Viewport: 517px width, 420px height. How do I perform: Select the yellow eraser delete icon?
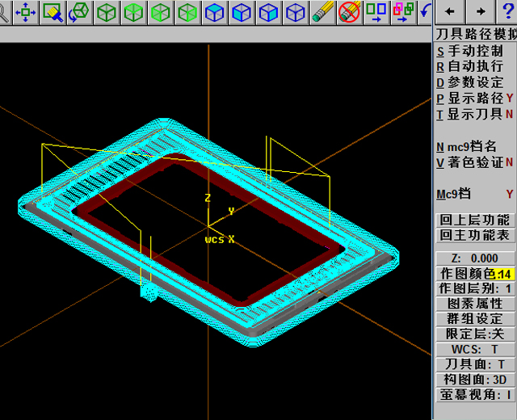(322, 12)
